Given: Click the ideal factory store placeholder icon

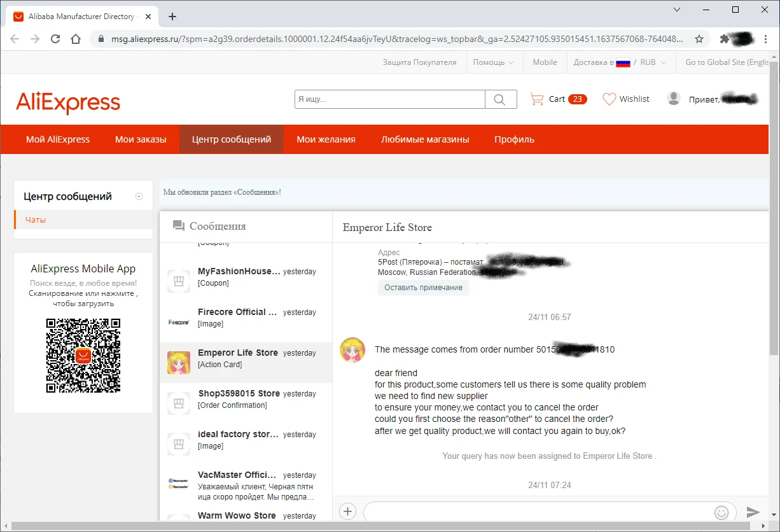Looking at the screenshot, I should (179, 444).
